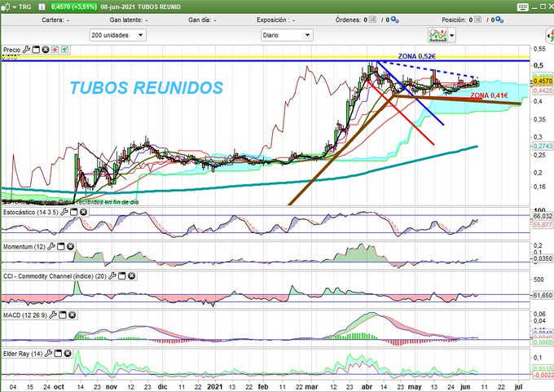Click the info icon next to TRG
This screenshot has width=554, height=392.
pos(42,7)
